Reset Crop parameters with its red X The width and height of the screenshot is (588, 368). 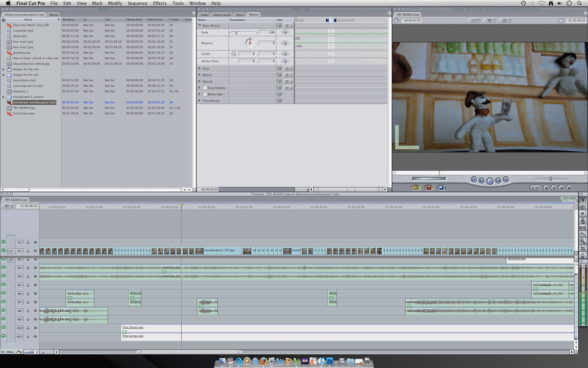click(x=279, y=68)
